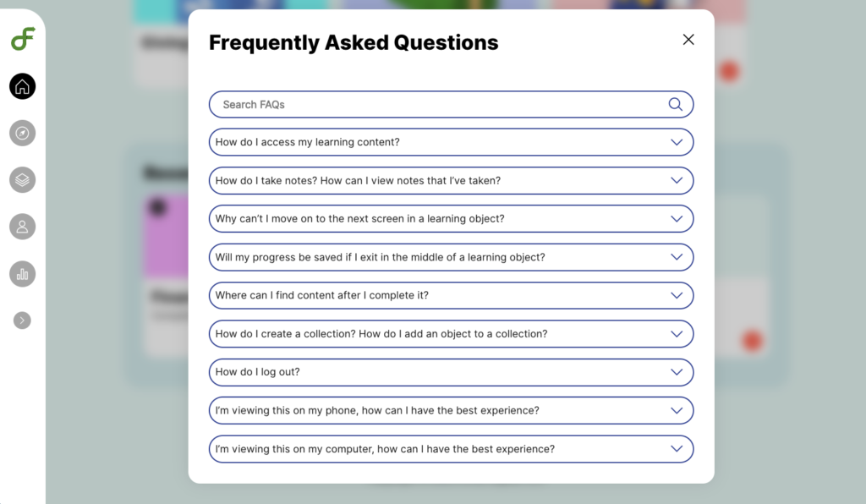Expand "How do I access my learning content?"
Screen dimensions: 866x504
(450, 142)
